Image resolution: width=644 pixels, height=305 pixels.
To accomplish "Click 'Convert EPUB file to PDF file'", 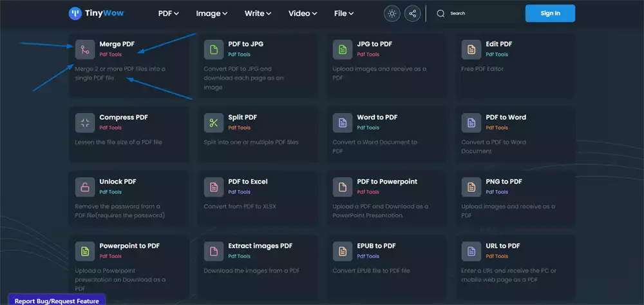I will [372, 271].
